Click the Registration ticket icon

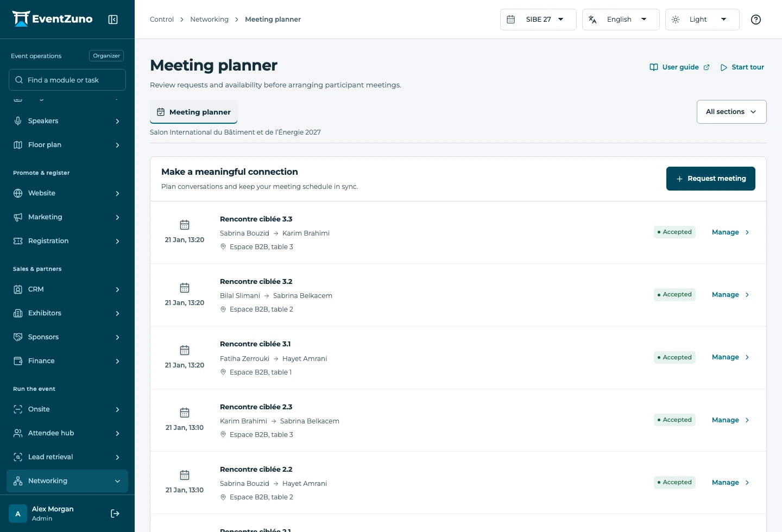(18, 241)
